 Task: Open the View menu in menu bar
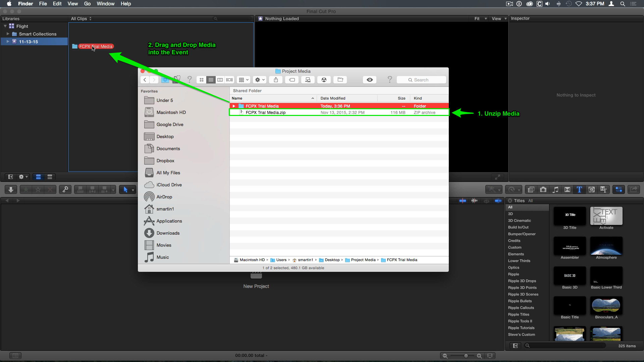[x=72, y=4]
